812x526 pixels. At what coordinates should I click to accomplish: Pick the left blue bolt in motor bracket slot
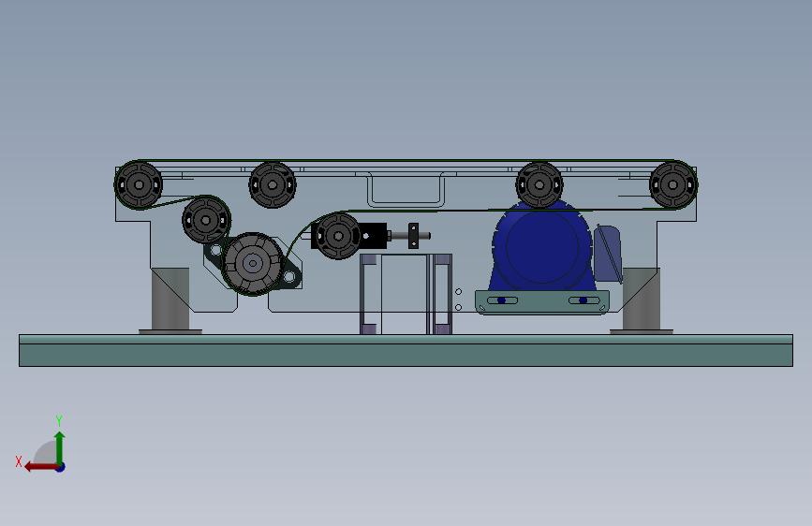(501, 300)
